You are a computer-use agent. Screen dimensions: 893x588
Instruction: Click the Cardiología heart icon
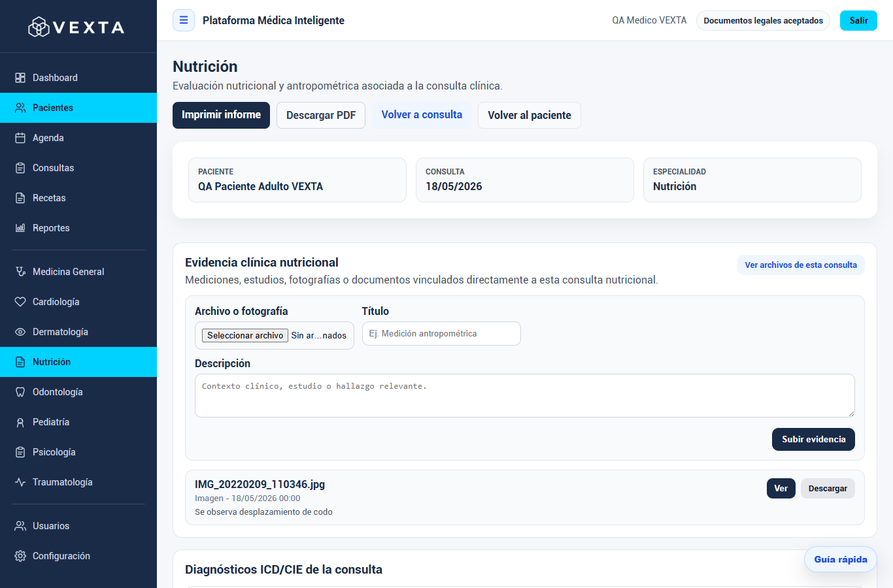point(20,302)
